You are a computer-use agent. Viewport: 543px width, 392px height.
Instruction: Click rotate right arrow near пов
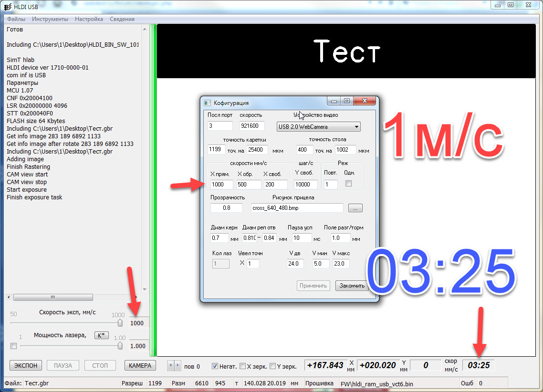point(178,365)
